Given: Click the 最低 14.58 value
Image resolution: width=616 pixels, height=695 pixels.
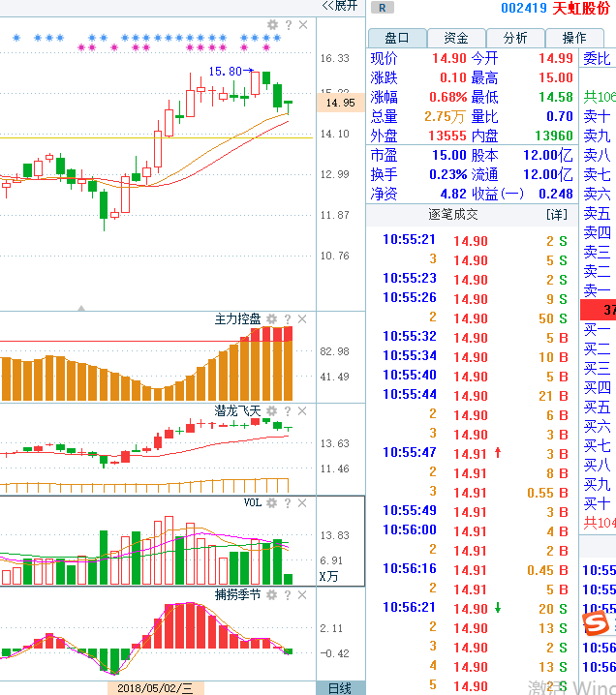Looking at the screenshot, I should (x=556, y=97).
